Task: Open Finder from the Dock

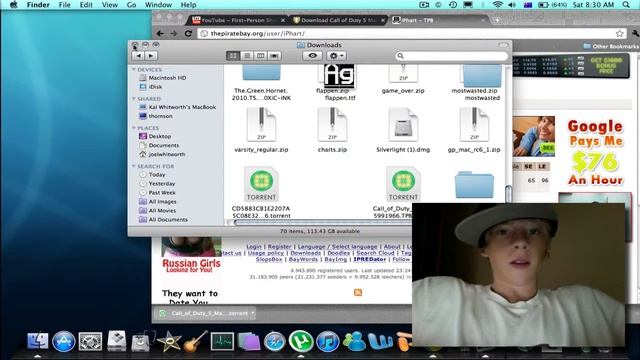Action: [38, 341]
